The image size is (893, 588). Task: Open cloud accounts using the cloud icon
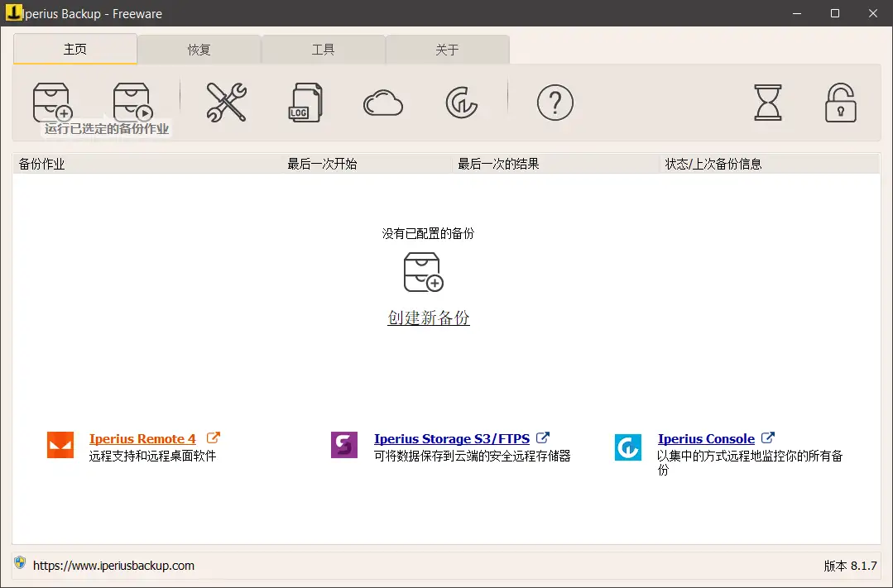(382, 102)
